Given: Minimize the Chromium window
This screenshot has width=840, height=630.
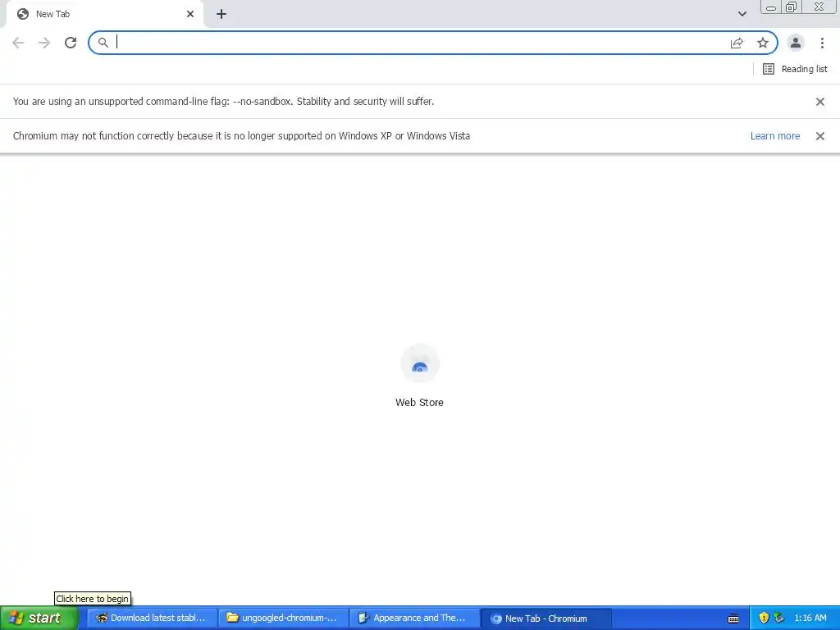Looking at the screenshot, I should 771,7.
